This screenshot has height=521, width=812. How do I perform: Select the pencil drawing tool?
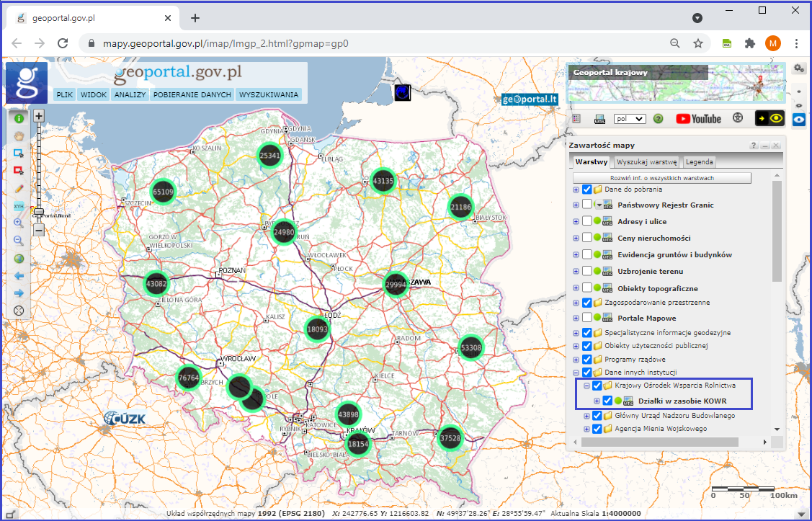[19, 188]
